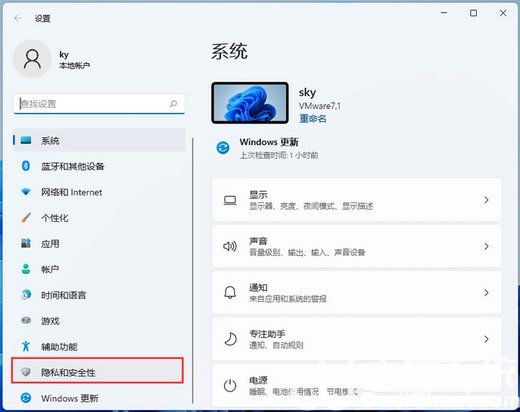The width and height of the screenshot is (520, 412).
Task: Click the 声音 speaker icon
Action: click(230, 246)
